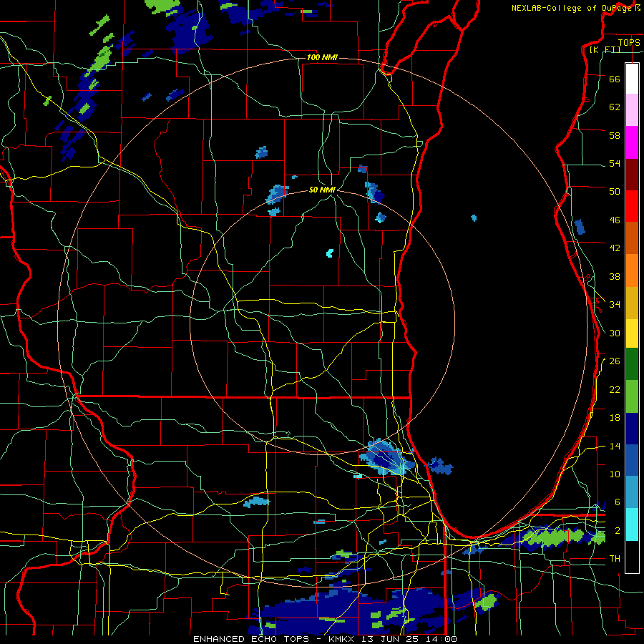Click the legend value "6"

point(617,502)
